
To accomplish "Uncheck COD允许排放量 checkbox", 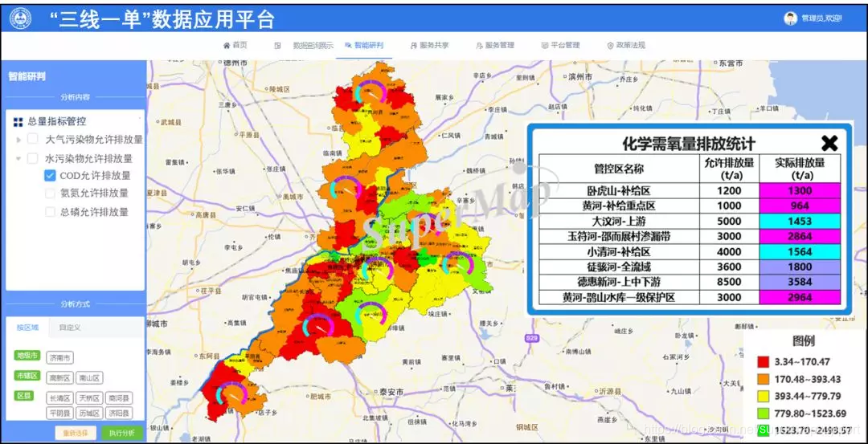I will click(50, 175).
